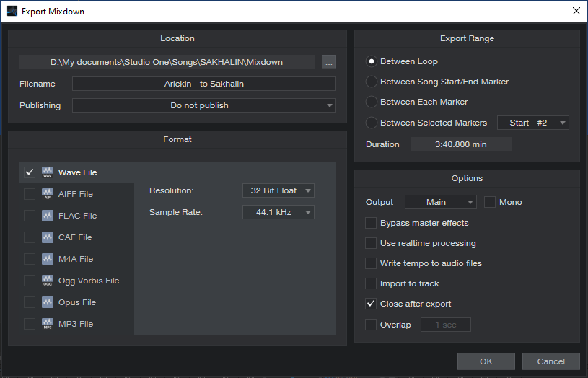Click the FLAC File format icon

(x=48, y=216)
